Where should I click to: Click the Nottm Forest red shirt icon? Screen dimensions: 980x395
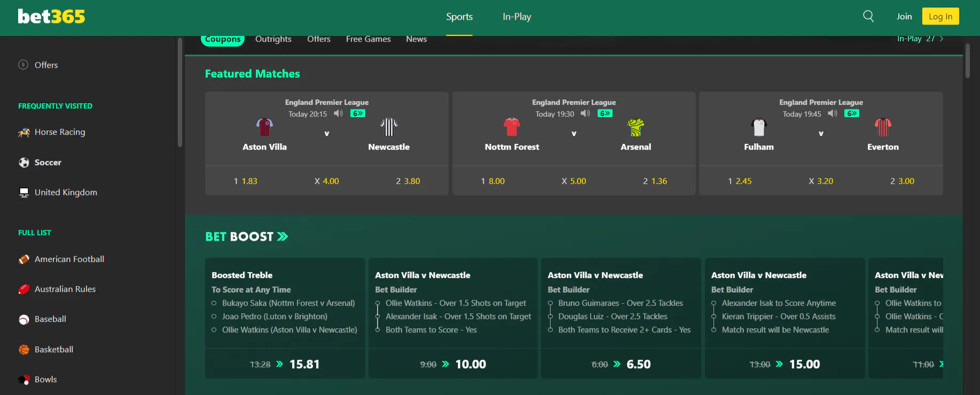click(x=512, y=127)
